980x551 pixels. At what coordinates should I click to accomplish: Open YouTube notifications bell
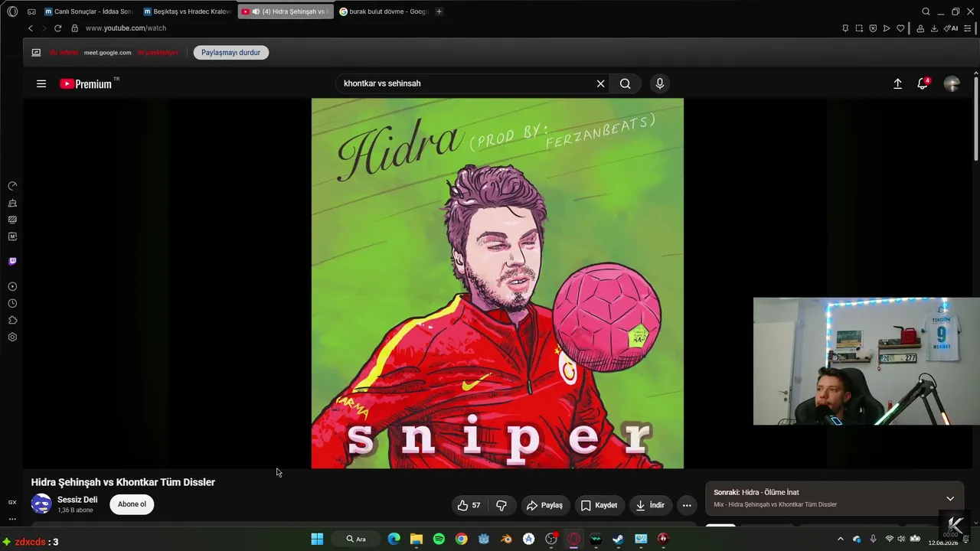923,83
